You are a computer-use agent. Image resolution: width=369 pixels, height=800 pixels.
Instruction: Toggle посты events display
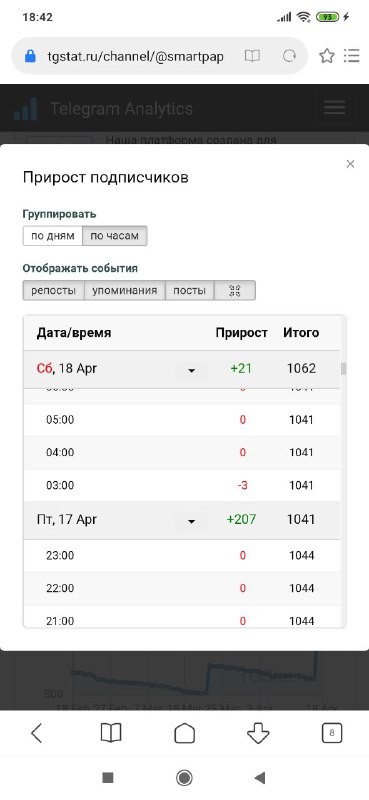(x=189, y=291)
